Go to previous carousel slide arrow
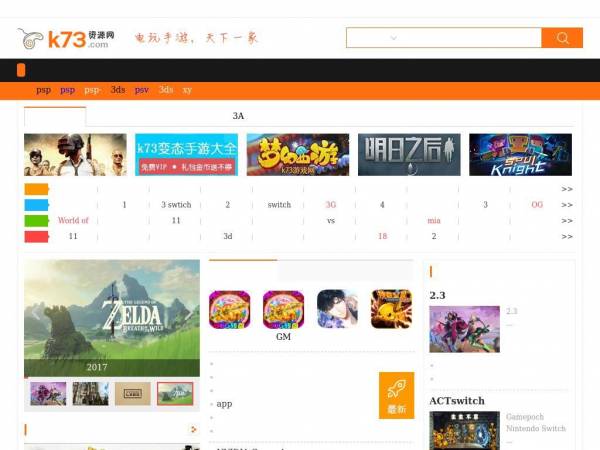 pyautogui.click(x=36, y=313)
